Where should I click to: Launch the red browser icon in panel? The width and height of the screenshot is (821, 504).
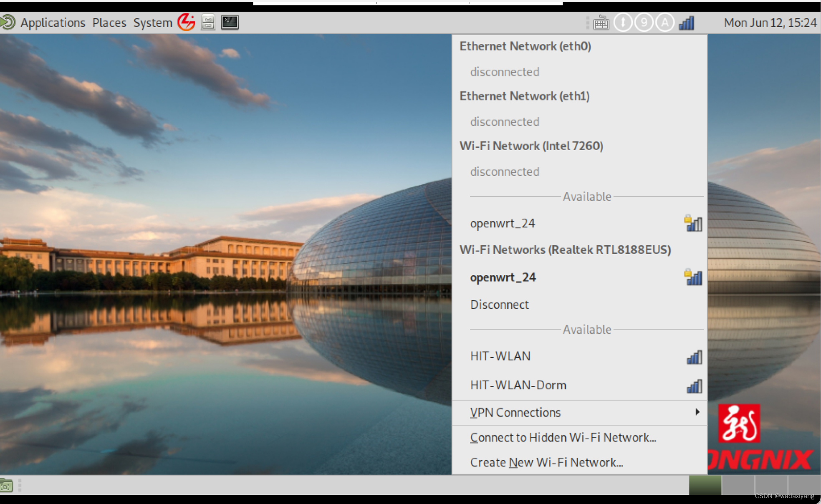point(186,22)
